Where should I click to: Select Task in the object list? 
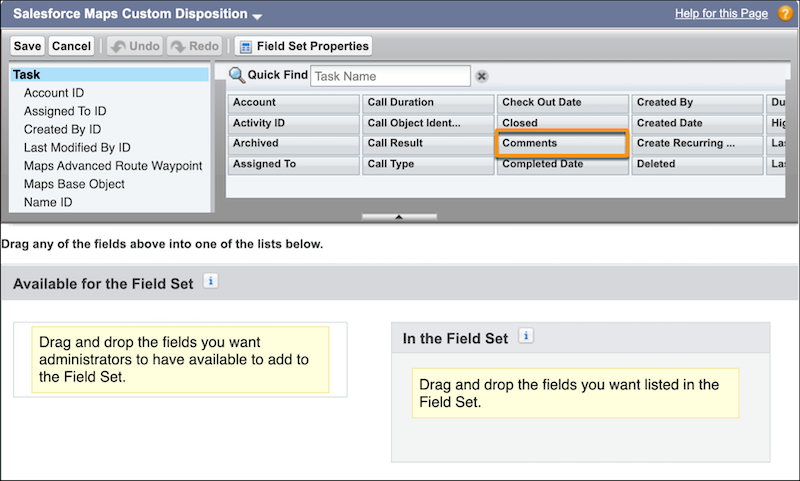click(109, 74)
